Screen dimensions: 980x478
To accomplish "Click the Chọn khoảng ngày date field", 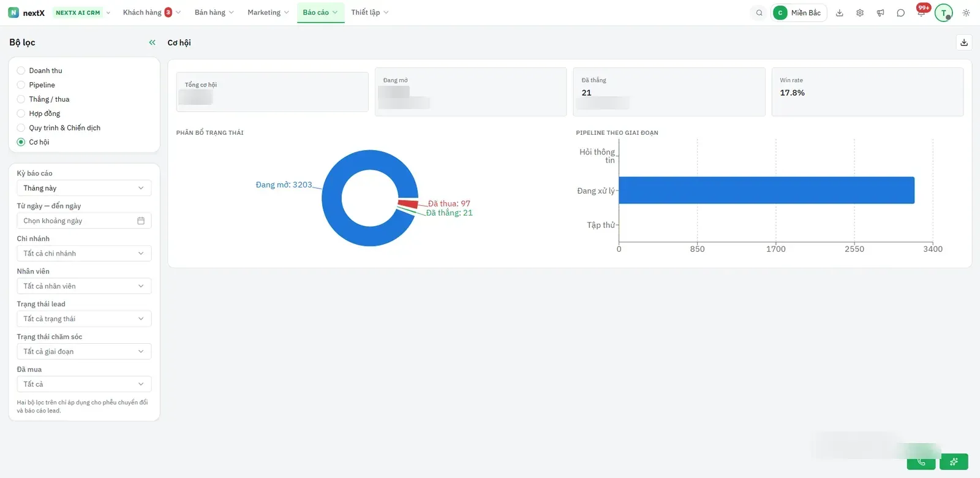I will [84, 221].
